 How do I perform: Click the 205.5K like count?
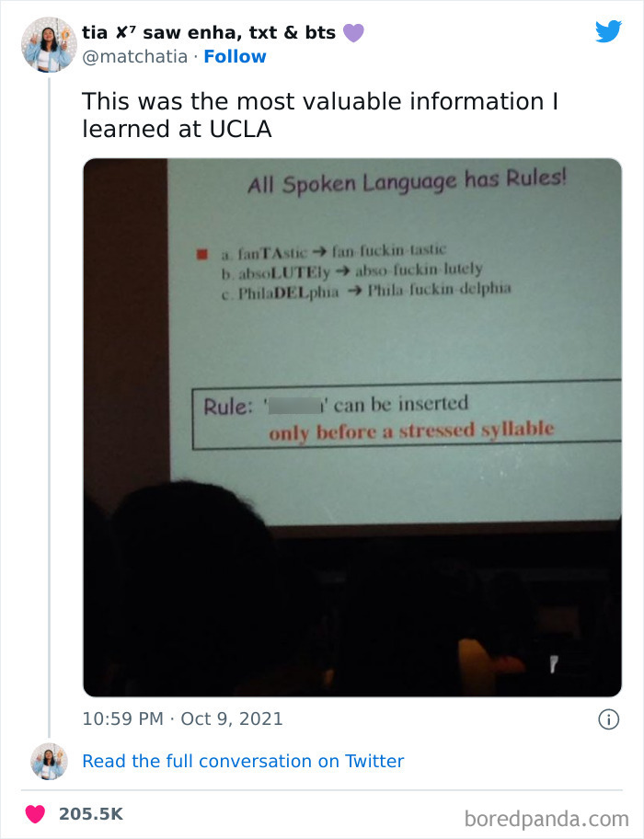(90, 813)
